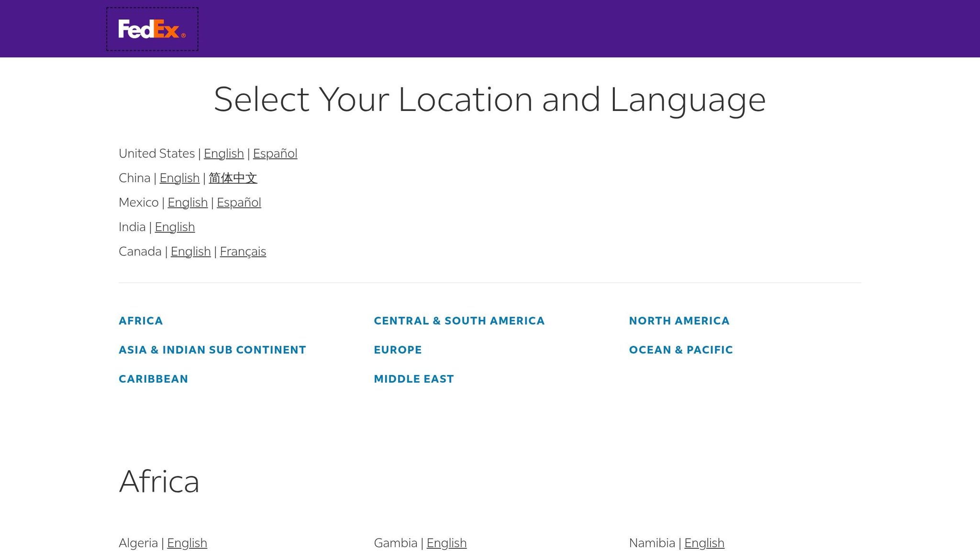This screenshot has height=551, width=980.
Task: Go to the Caribbean region
Action: pyautogui.click(x=153, y=379)
